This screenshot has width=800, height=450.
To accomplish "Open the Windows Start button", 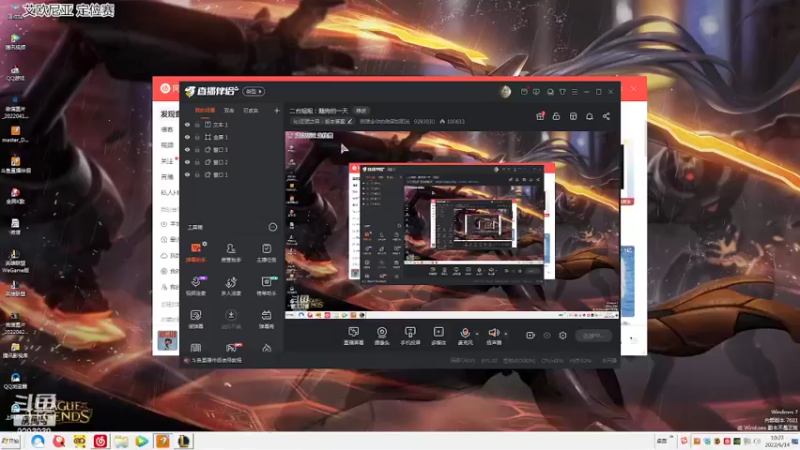I will 10,441.
